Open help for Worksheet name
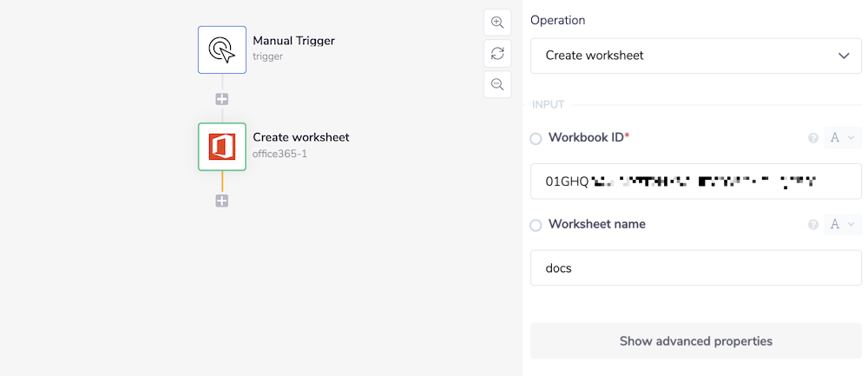Viewport: 868px width, 376px height. [813, 225]
